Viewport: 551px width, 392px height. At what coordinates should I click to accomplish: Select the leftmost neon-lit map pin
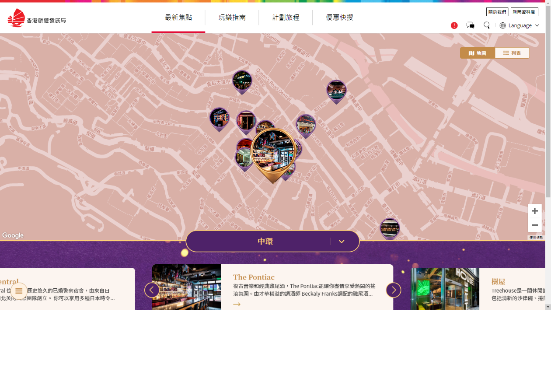click(219, 119)
